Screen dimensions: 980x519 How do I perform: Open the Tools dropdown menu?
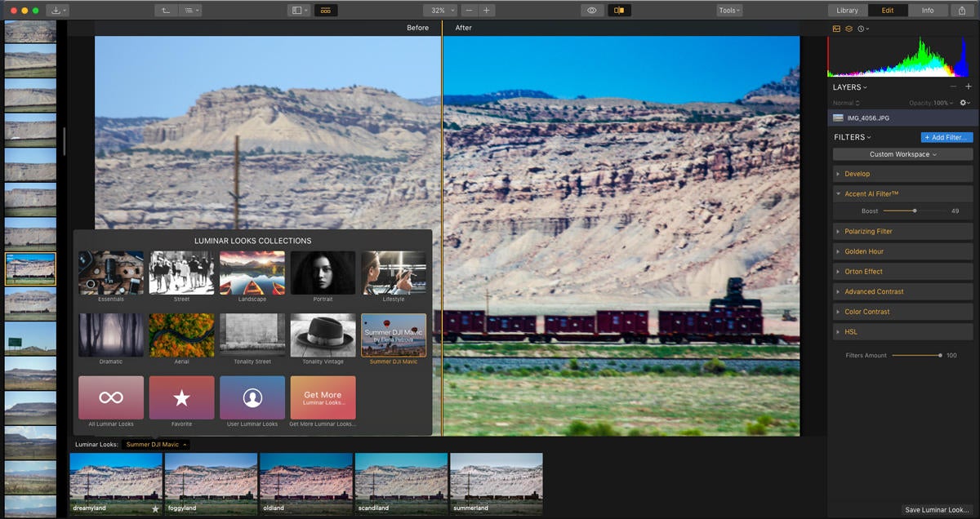click(x=728, y=11)
